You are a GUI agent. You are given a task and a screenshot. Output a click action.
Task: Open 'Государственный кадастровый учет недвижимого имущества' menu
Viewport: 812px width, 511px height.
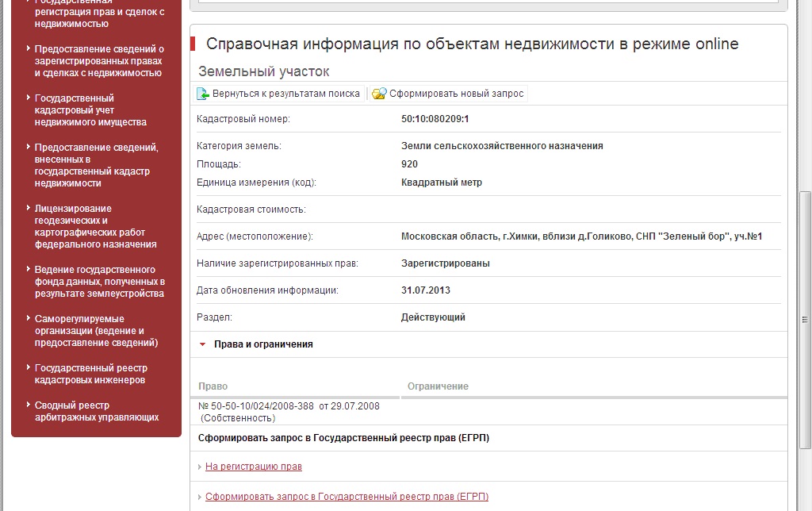[90, 110]
